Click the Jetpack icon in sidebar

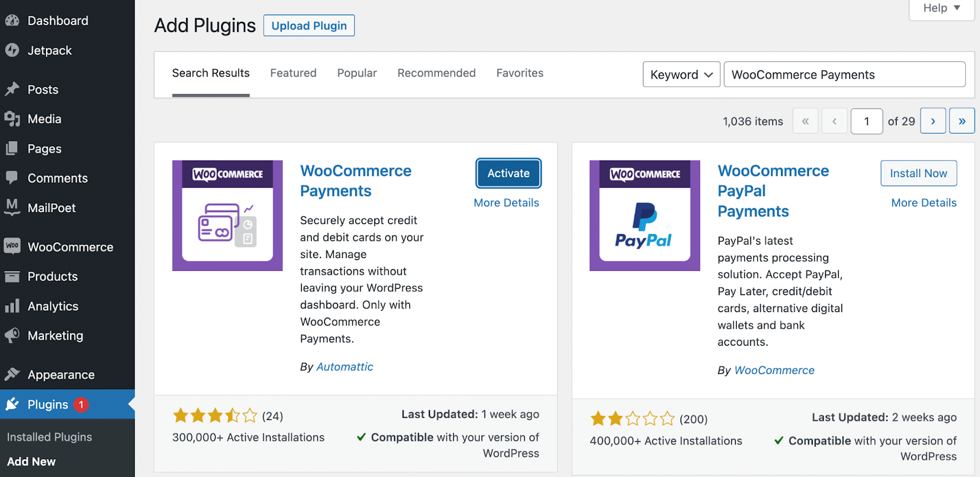pyautogui.click(x=12, y=50)
